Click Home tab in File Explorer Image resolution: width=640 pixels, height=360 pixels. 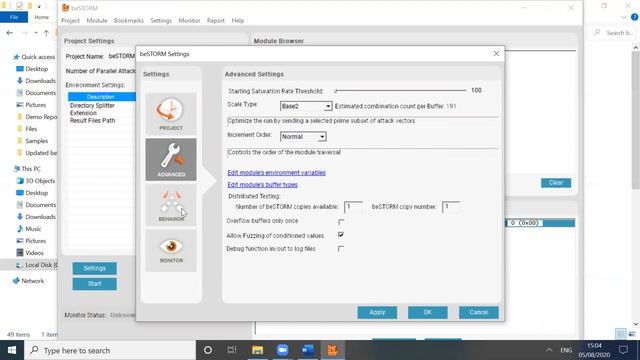point(42,17)
